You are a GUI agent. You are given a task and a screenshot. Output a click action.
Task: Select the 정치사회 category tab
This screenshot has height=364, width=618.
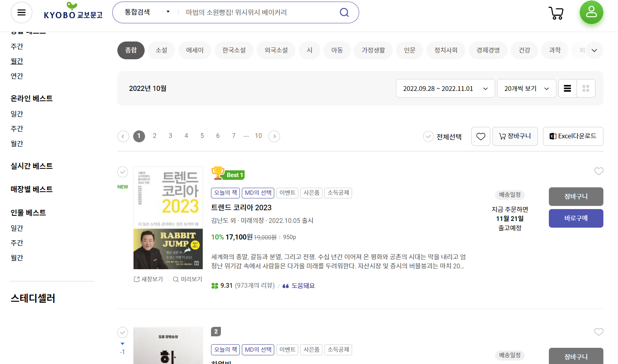click(446, 50)
